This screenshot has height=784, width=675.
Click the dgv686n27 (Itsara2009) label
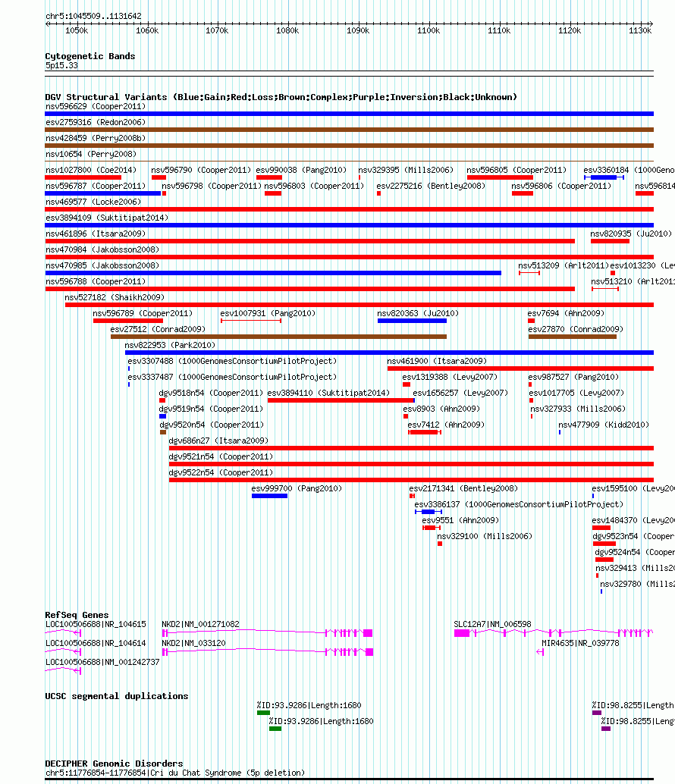click(x=218, y=441)
